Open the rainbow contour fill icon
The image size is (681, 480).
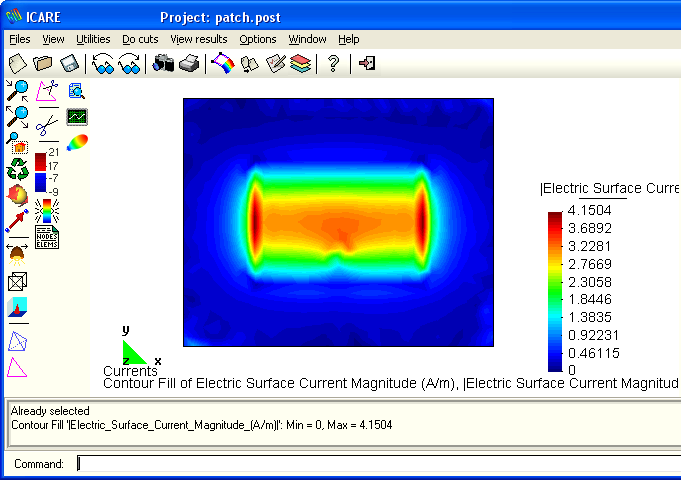point(223,63)
